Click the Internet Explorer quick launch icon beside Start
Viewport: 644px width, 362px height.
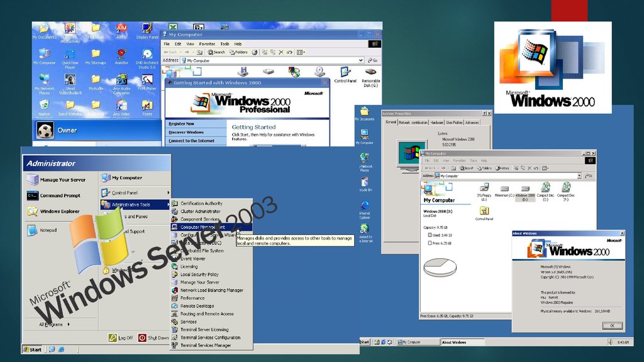click(x=61, y=349)
